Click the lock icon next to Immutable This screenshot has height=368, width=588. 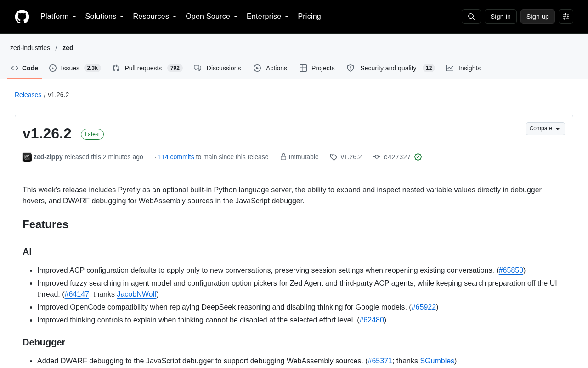point(283,157)
